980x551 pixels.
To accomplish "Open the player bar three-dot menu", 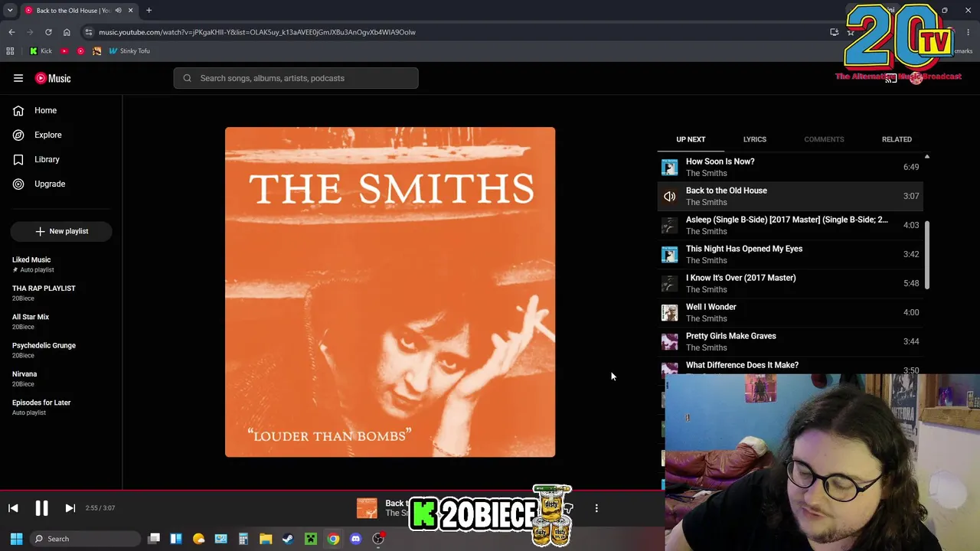I will pos(596,507).
